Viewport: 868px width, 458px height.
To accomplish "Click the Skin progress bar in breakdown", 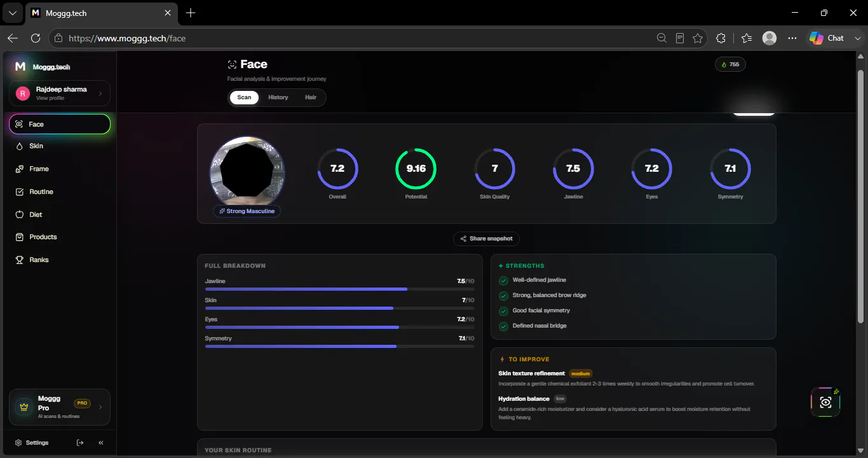I will pos(339,308).
